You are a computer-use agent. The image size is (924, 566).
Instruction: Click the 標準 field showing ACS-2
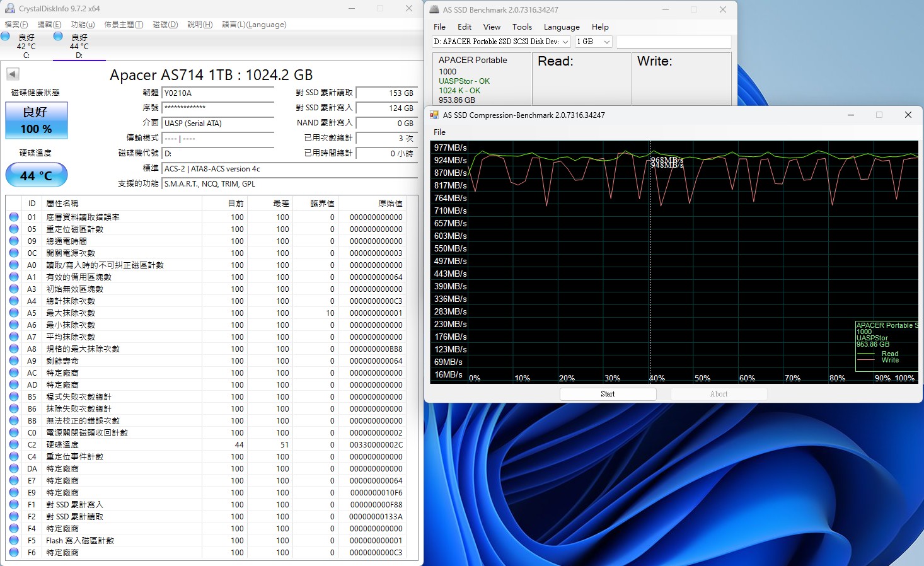click(x=290, y=169)
